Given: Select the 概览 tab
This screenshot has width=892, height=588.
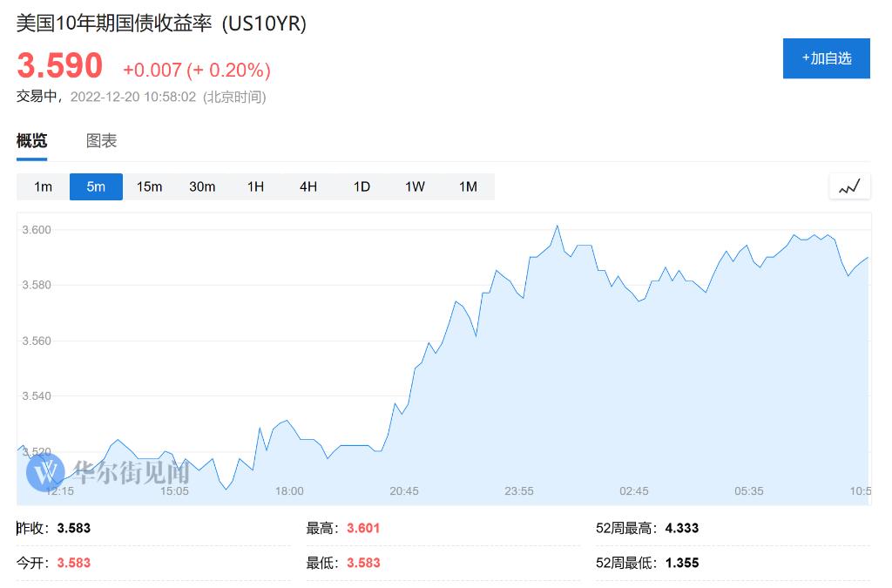Looking at the screenshot, I should [31, 140].
